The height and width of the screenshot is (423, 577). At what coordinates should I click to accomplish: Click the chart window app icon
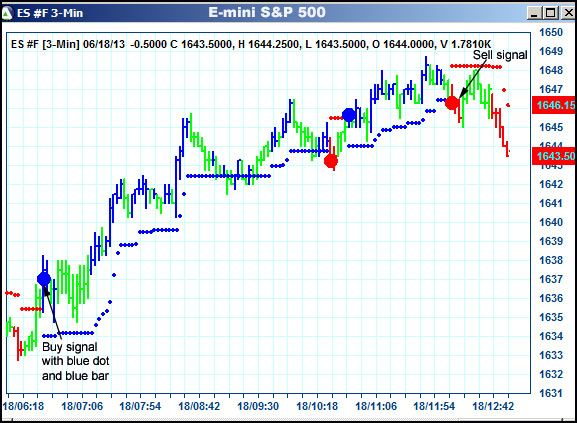pyautogui.click(x=7, y=13)
